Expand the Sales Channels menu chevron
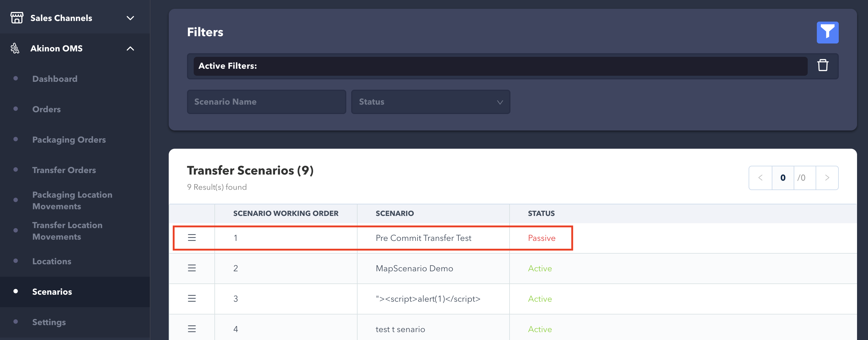The image size is (868, 340). point(130,18)
